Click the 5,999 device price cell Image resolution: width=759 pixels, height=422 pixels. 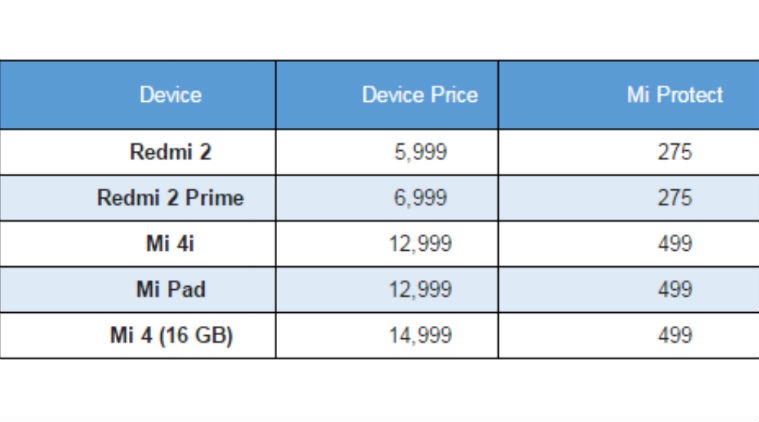click(x=420, y=153)
